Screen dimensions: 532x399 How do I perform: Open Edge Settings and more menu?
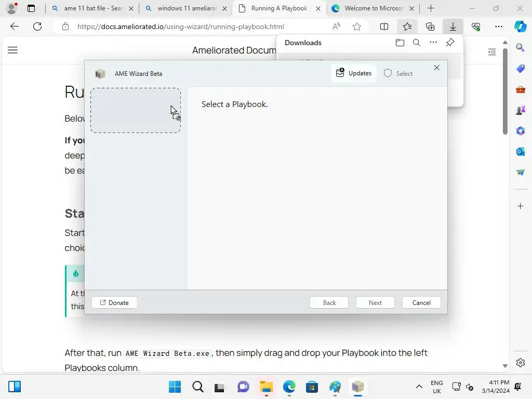[498, 26]
